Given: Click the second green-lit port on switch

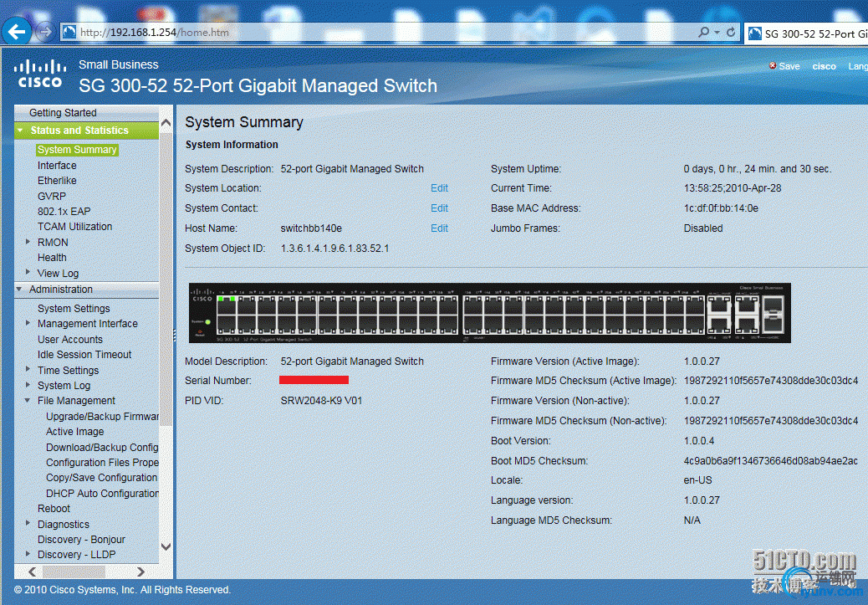Looking at the screenshot, I should click(232, 300).
